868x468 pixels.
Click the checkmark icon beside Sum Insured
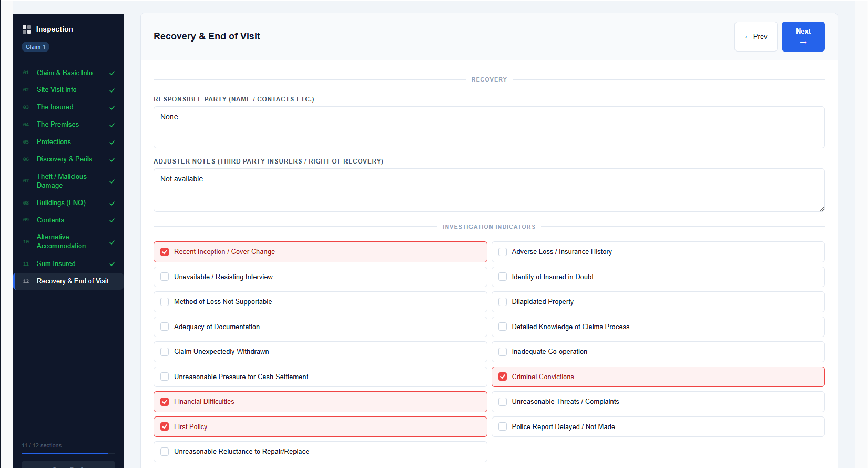click(x=112, y=264)
